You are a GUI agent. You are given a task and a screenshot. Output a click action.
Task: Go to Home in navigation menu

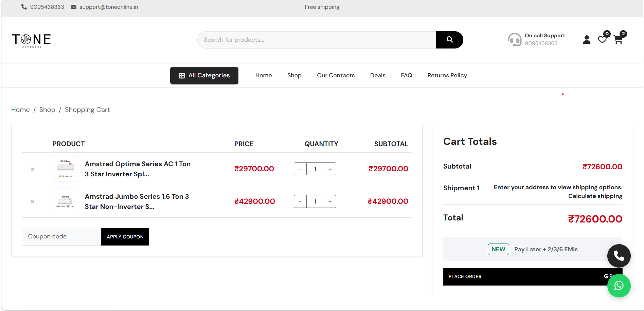264,75
